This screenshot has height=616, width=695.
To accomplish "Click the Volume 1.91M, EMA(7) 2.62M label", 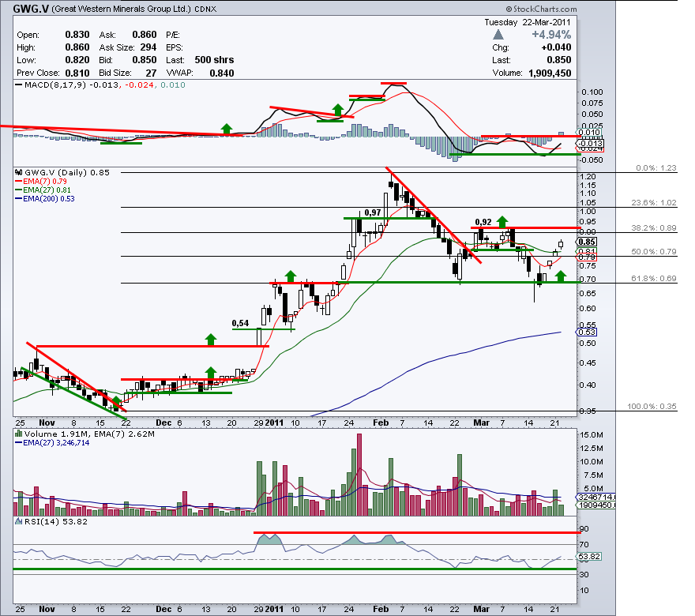I will [89, 434].
